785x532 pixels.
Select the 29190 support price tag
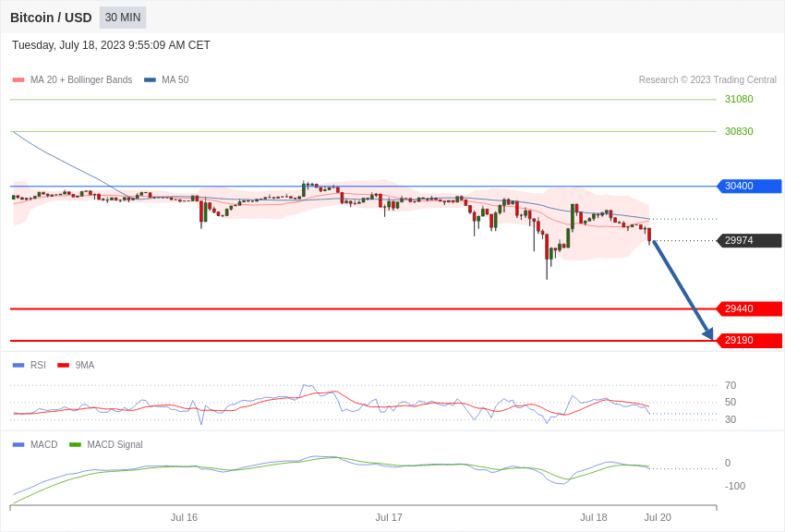750,340
